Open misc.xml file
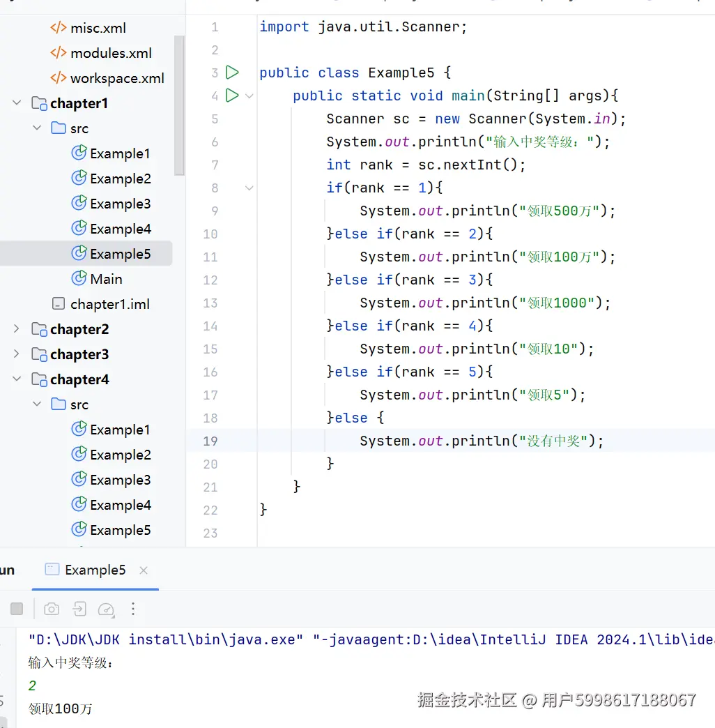 (89, 28)
